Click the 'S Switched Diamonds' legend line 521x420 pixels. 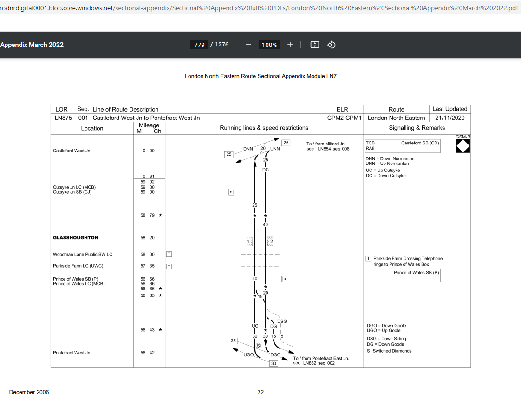coord(389,351)
